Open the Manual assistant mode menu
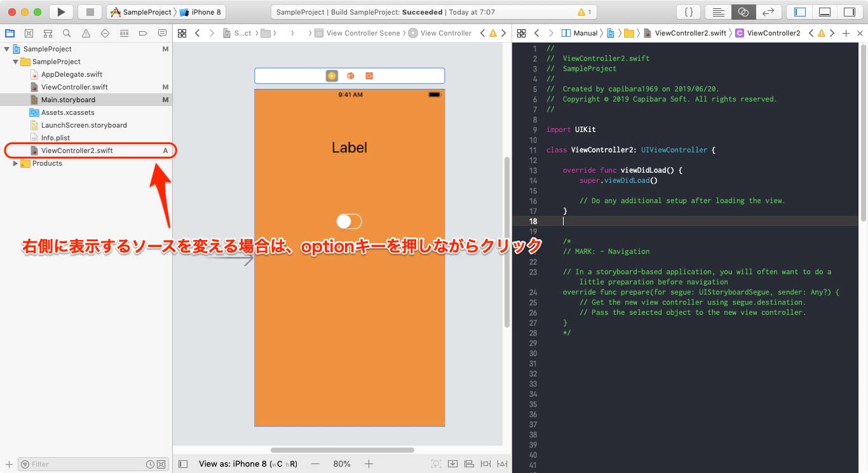The image size is (868, 473). [580, 33]
